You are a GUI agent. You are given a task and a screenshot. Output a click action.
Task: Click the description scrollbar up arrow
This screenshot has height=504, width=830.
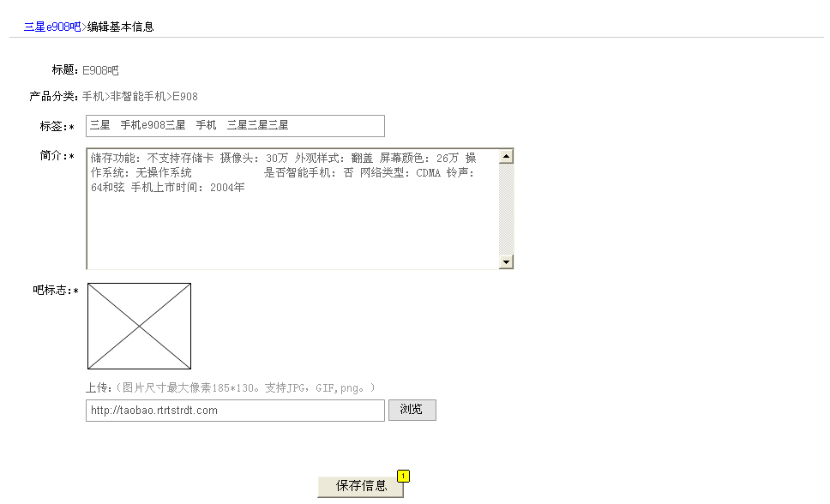[506, 156]
